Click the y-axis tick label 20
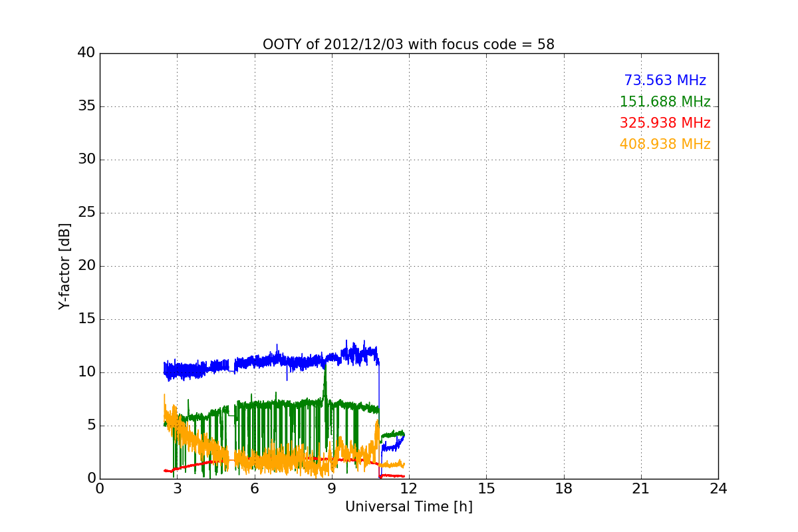The image size is (798, 532). pyautogui.click(x=86, y=266)
